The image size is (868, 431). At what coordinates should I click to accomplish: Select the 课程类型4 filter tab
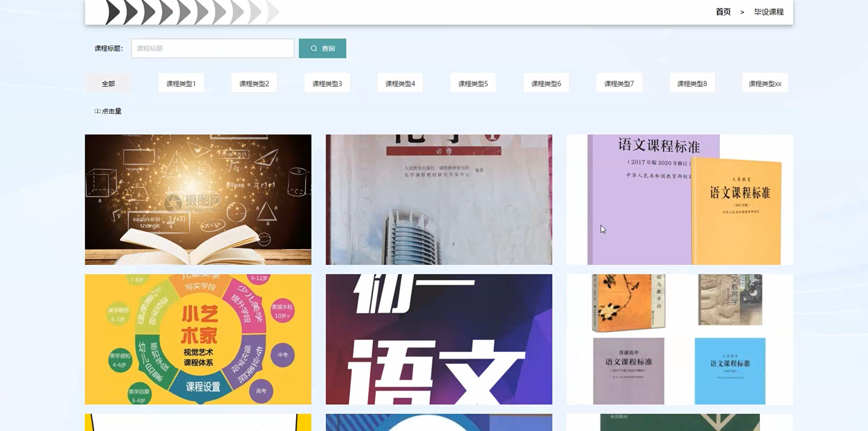[400, 83]
